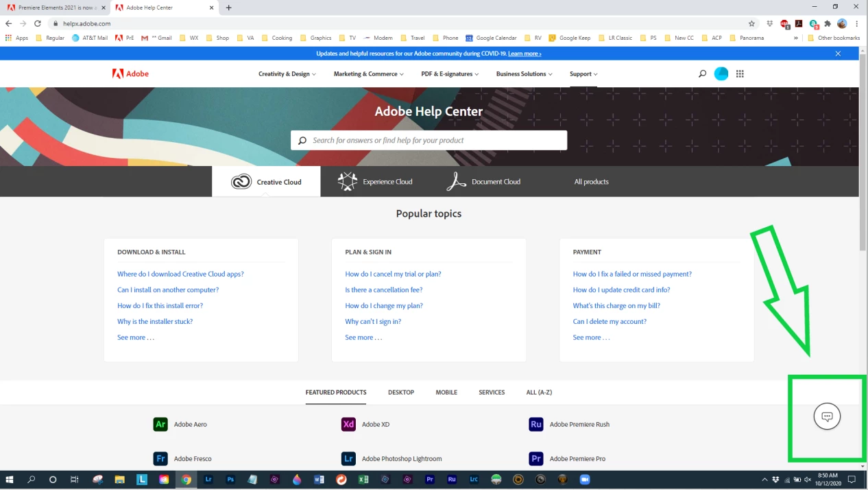Open the Chrome three-dot menu
Image resolution: width=868 pixels, height=490 pixels.
tap(857, 23)
